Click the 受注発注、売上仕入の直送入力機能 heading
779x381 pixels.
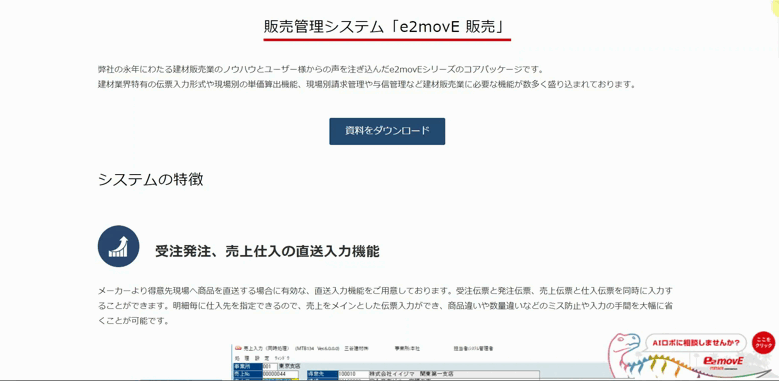267,251
